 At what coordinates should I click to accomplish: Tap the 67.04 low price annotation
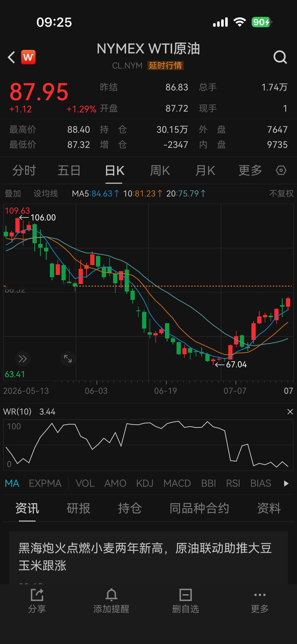pyautogui.click(x=237, y=364)
